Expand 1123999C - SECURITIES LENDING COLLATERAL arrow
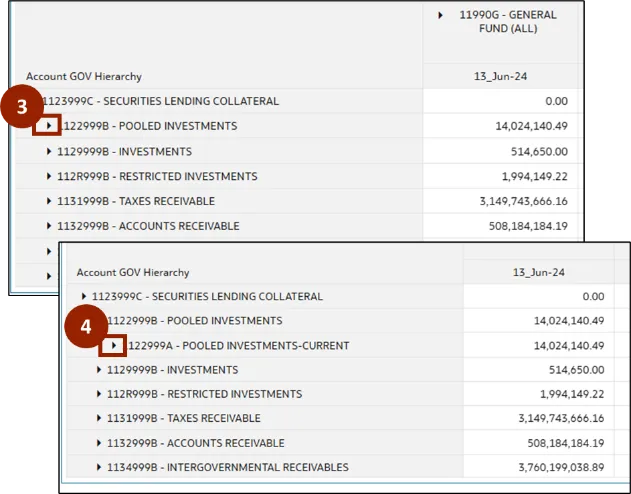631x494 pixels. (x=84, y=296)
